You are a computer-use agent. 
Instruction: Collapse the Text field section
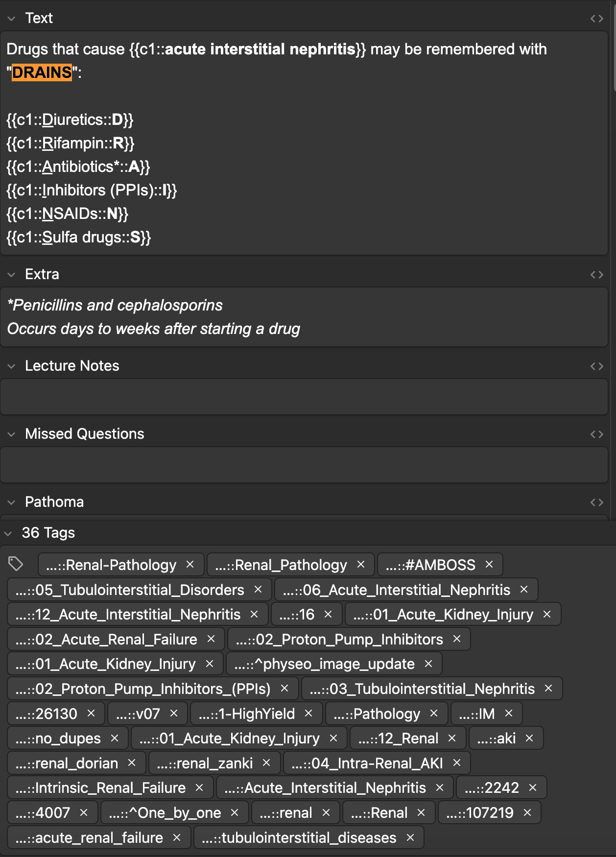pos(12,19)
